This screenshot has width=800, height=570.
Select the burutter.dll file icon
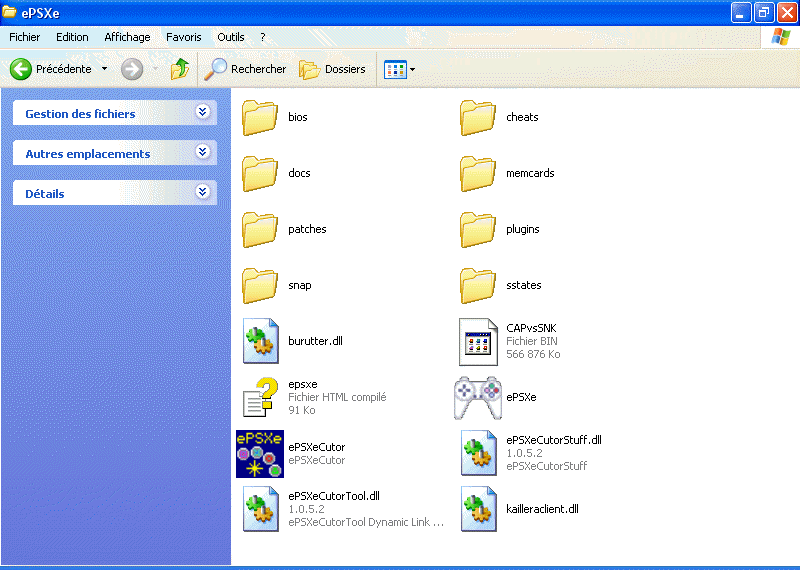click(x=260, y=341)
